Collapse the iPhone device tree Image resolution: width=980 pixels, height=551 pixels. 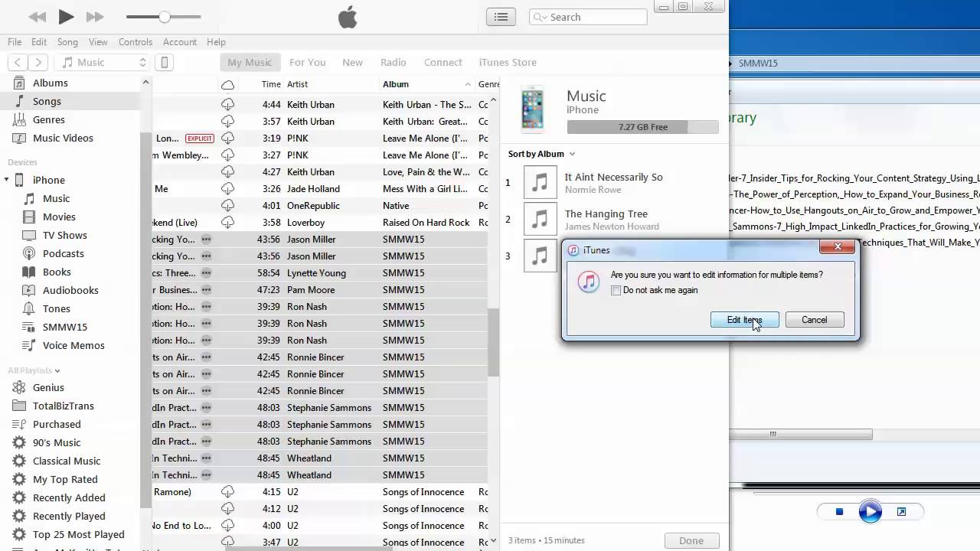point(7,180)
